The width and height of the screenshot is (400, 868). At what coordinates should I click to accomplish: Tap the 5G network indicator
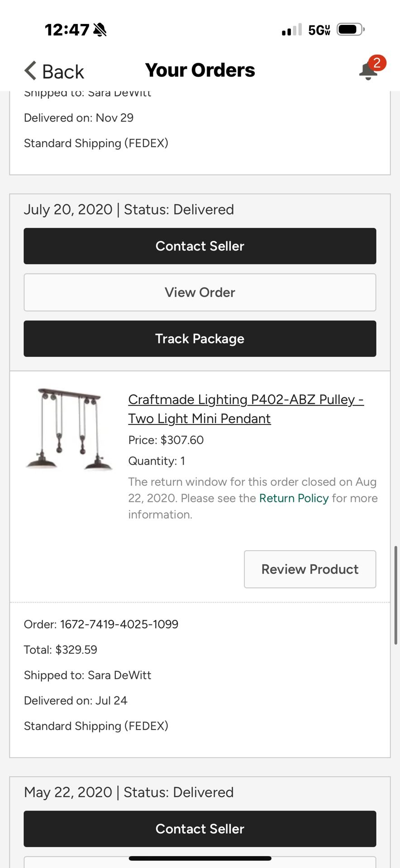(319, 30)
